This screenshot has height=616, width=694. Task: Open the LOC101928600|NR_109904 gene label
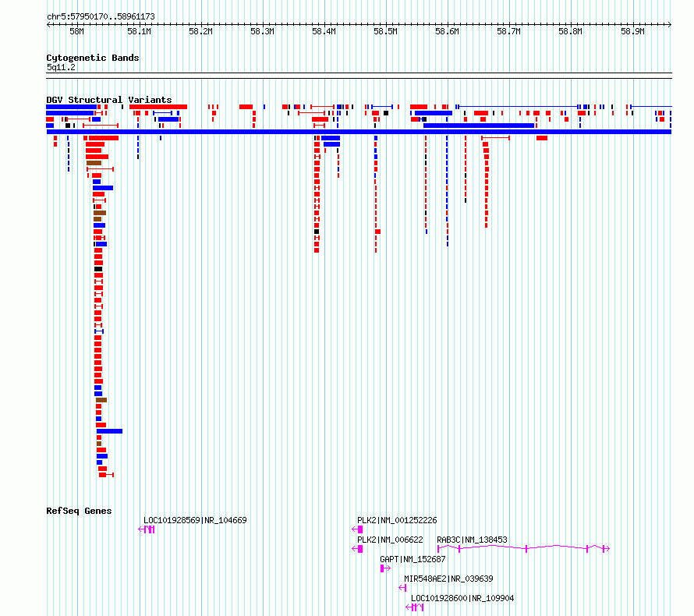[x=462, y=598]
